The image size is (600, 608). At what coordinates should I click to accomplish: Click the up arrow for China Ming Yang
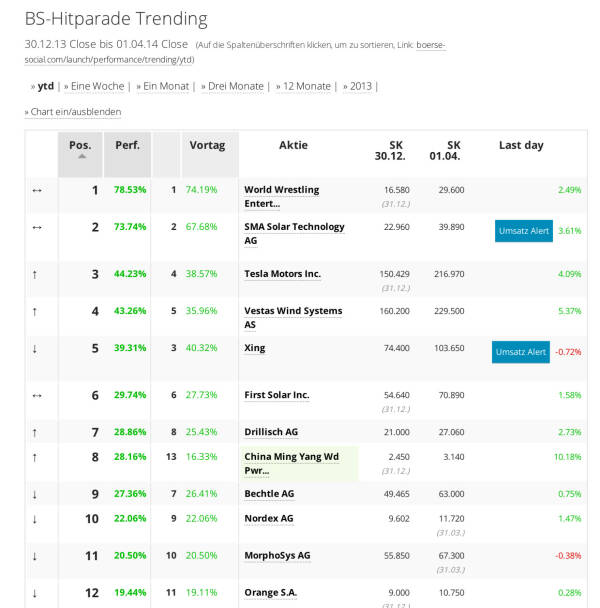coord(36,457)
